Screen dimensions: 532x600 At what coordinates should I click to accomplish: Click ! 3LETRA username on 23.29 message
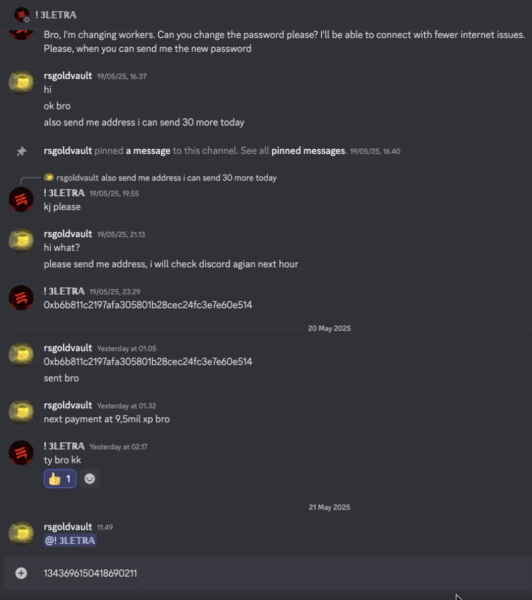(64, 291)
